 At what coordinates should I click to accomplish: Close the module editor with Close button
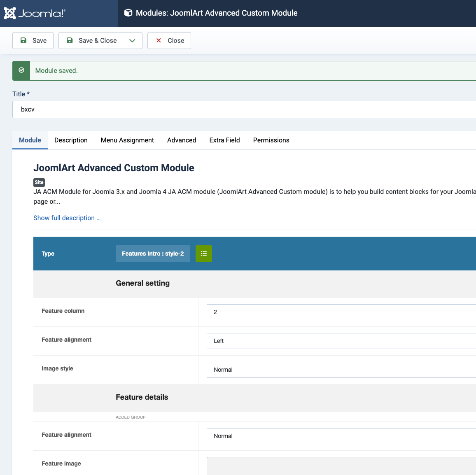(x=169, y=40)
